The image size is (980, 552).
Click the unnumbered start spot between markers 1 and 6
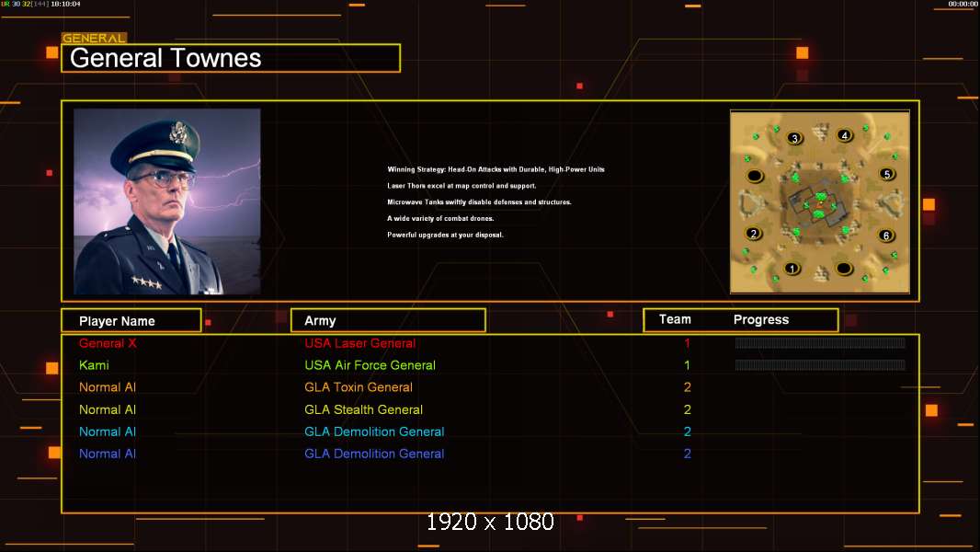[844, 269]
